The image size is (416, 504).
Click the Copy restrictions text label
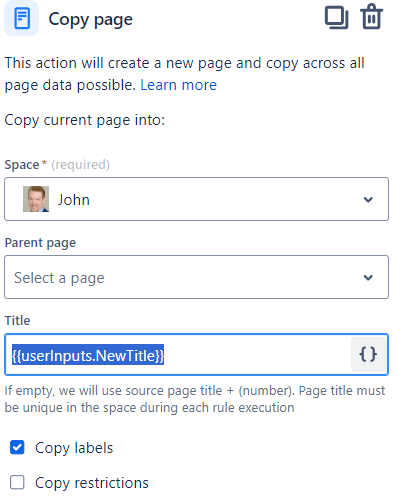click(92, 483)
